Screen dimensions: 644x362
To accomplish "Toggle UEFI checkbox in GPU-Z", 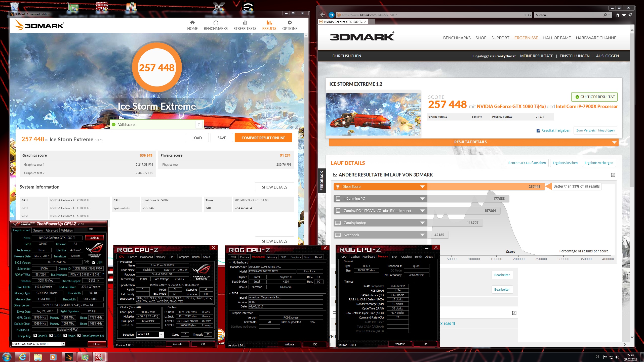I will tap(94, 262).
